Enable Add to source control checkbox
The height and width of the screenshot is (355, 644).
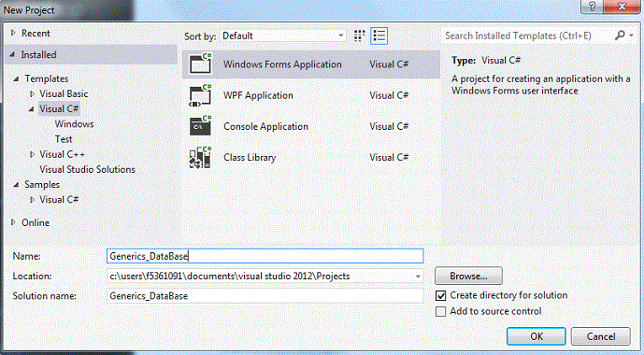(x=440, y=311)
